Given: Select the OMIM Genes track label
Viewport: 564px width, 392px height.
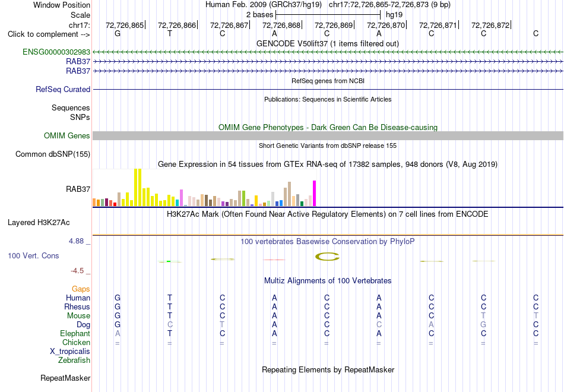Looking at the screenshot, I should coord(66,135).
